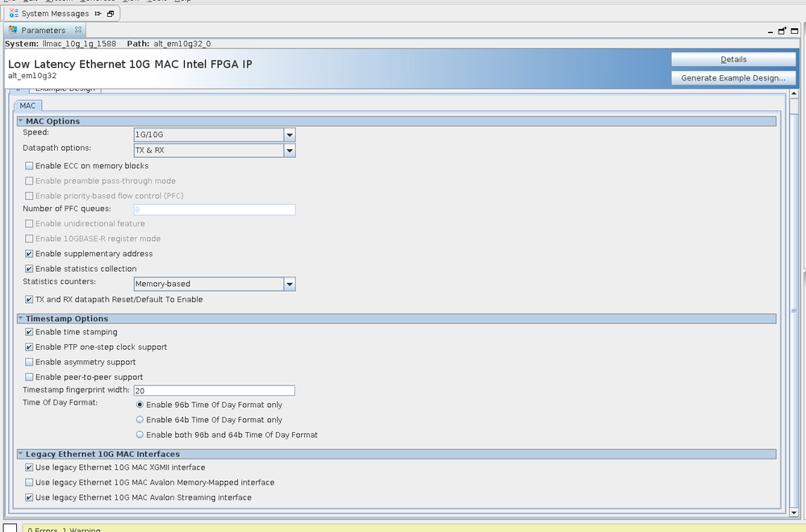Click the llmac_10g_1g_1588 system name
806x532 pixels.
pyautogui.click(x=79, y=44)
